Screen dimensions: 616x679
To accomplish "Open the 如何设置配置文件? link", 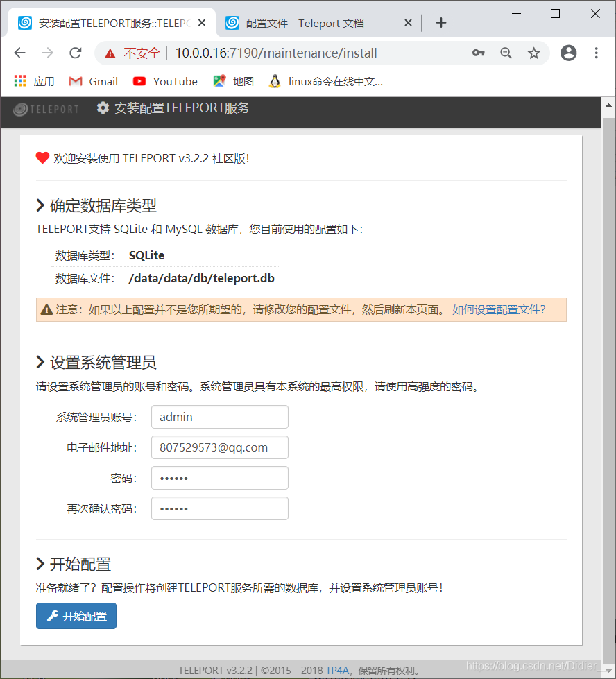I will [499, 309].
